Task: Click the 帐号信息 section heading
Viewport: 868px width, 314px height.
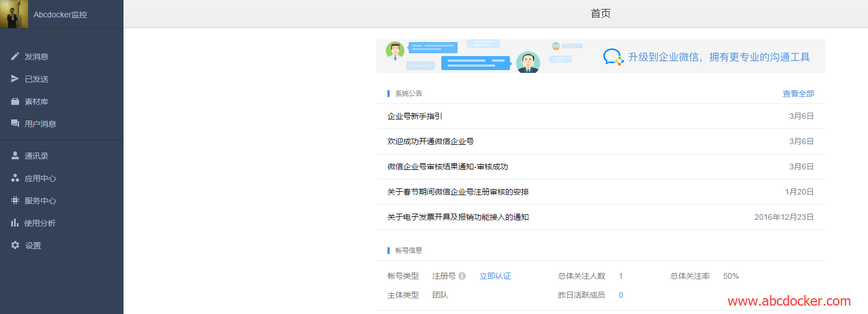Action: 409,251
